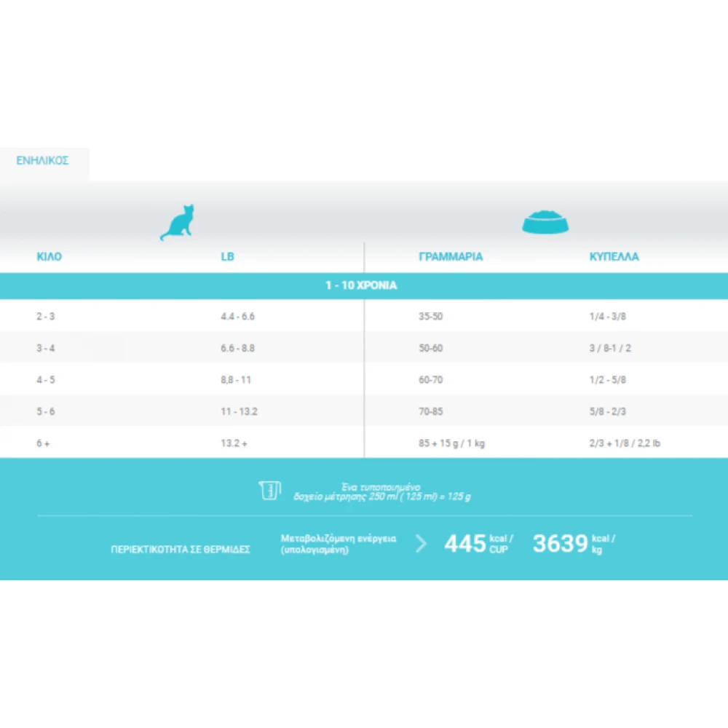
Task: Collapse the 1 - 10 ΧΡΟΝΙΑ section
Action: [x=364, y=285]
